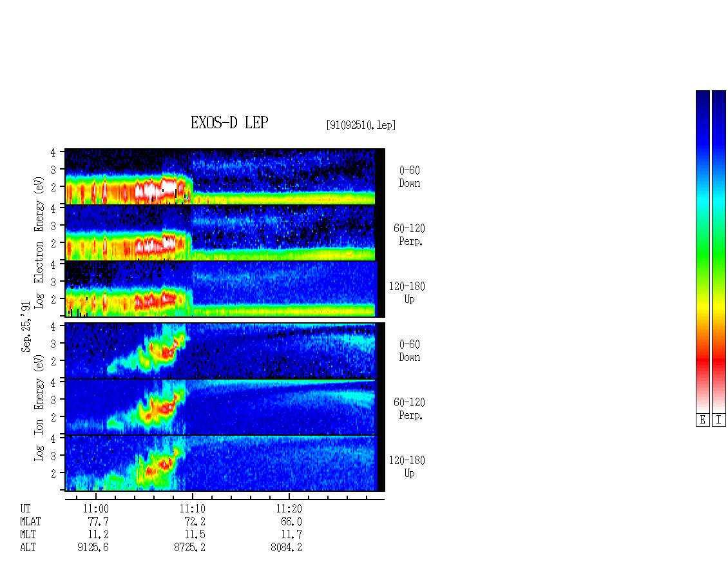Select the 11:20 UT time value
728x564 pixels.
289,509
